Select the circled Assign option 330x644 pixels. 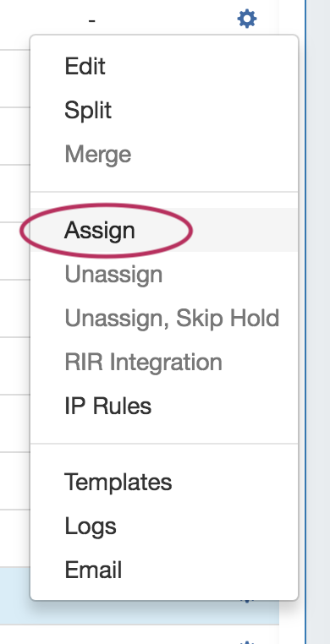point(100,230)
